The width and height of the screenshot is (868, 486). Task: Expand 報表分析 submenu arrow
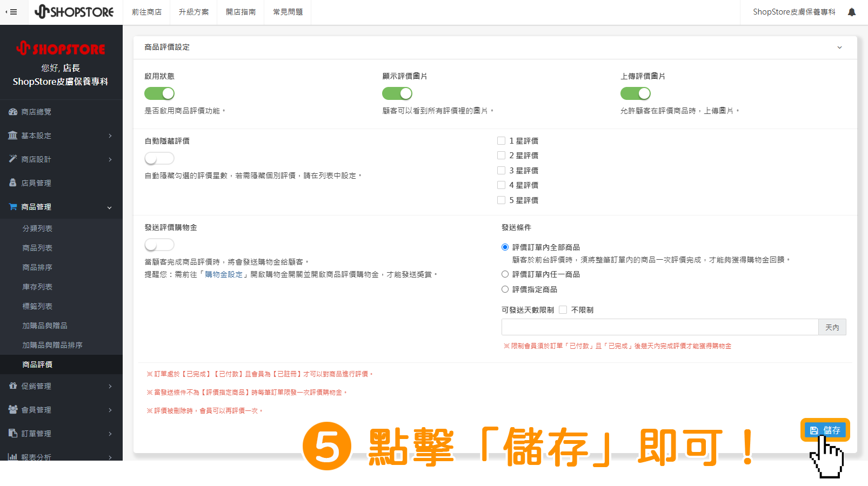[x=110, y=457]
